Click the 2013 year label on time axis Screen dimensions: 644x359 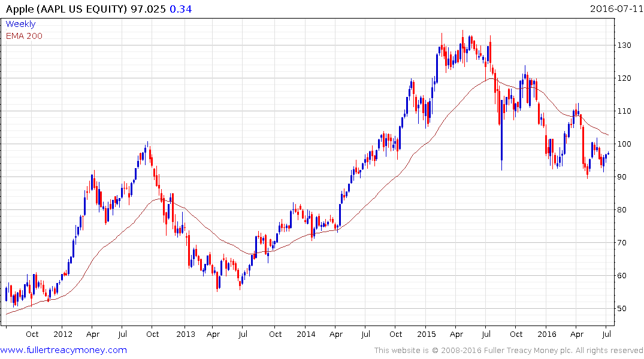click(x=186, y=334)
